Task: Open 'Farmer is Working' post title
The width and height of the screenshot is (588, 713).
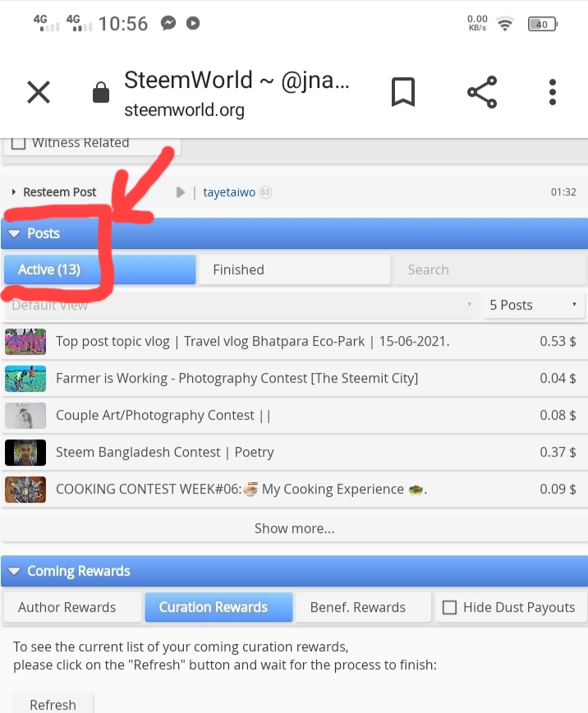Action: coord(237,379)
